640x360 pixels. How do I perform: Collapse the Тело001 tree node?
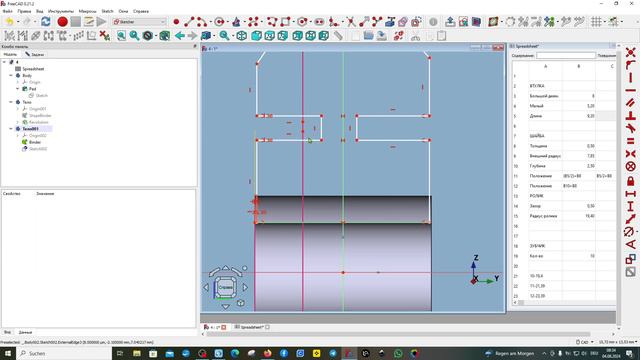click(x=11, y=129)
